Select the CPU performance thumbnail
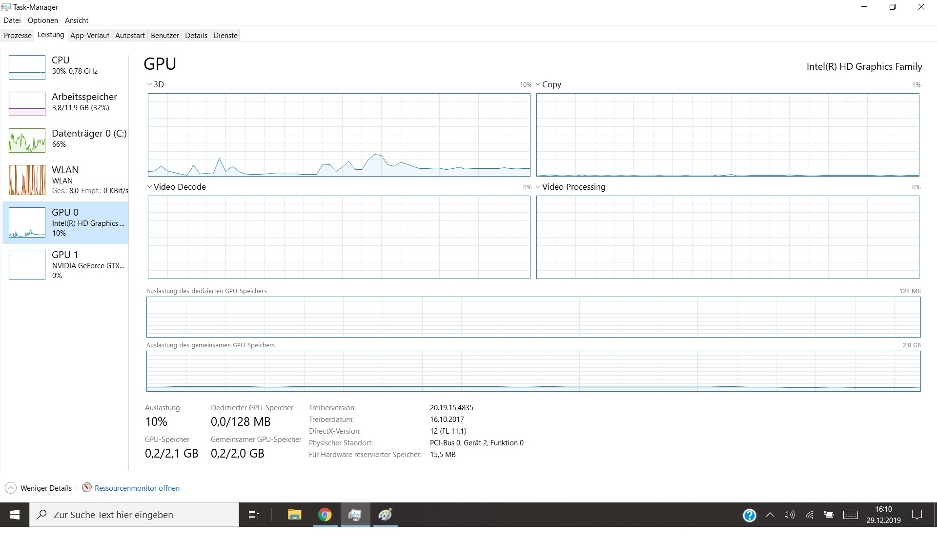This screenshot has height=560, width=937. (27, 67)
